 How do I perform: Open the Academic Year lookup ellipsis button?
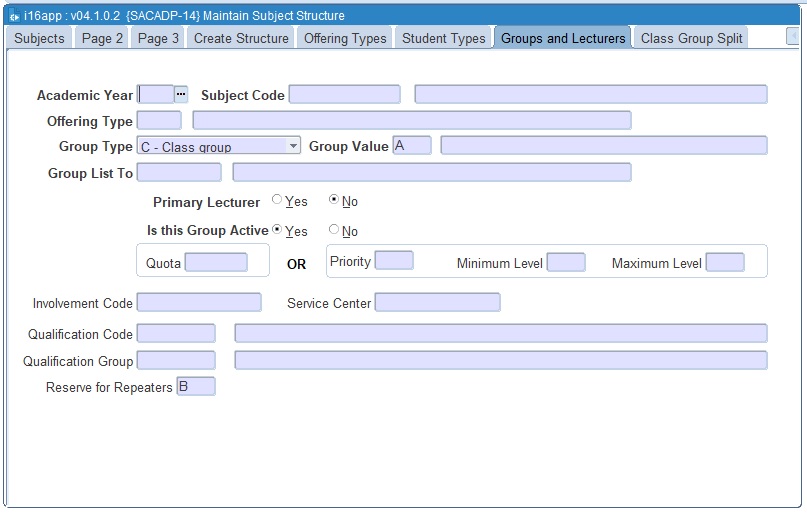pos(181,94)
